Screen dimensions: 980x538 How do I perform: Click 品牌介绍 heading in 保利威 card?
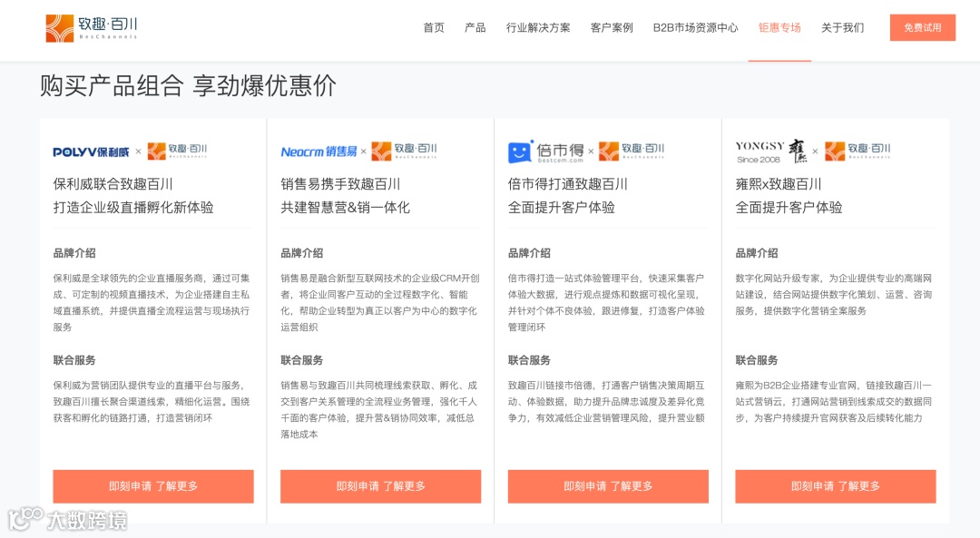74,253
